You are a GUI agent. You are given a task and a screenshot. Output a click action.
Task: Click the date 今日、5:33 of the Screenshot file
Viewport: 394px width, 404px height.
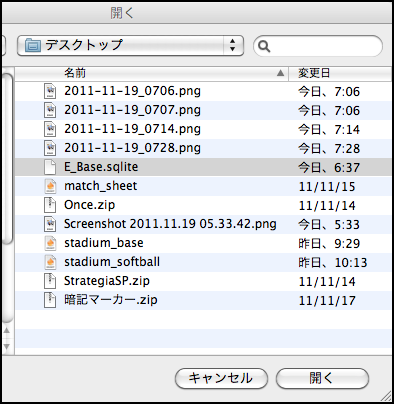(x=329, y=225)
